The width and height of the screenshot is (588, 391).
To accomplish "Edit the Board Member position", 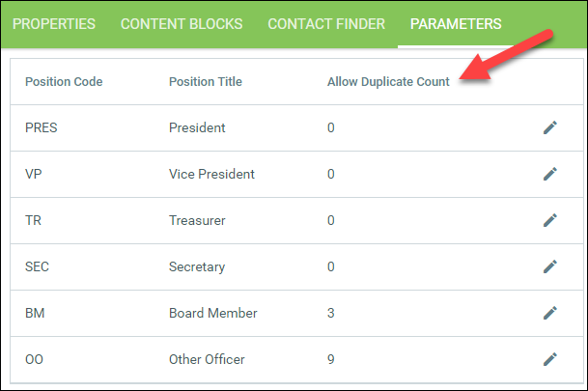I will pyautogui.click(x=550, y=313).
